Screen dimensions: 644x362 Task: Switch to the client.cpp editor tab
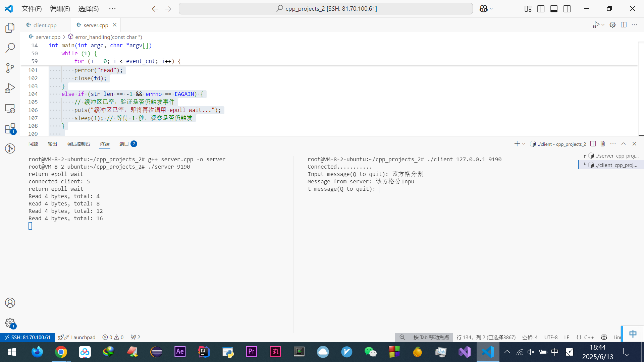pyautogui.click(x=45, y=25)
